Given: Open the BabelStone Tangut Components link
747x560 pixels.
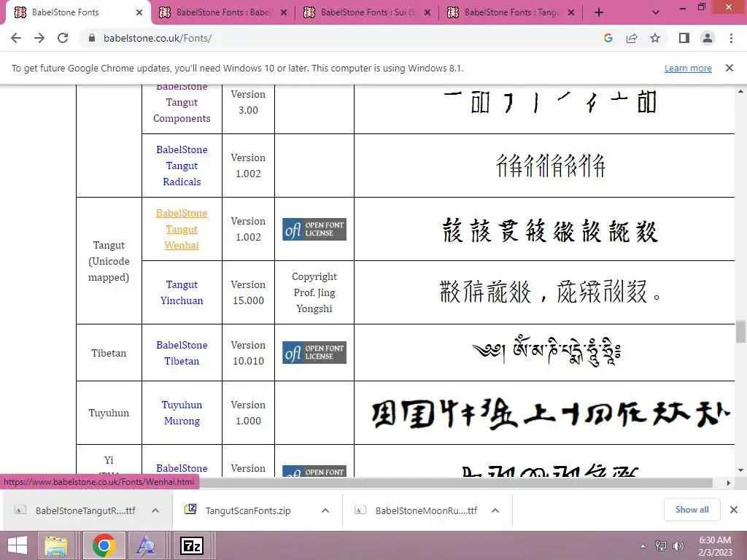Looking at the screenshot, I should pos(182,102).
